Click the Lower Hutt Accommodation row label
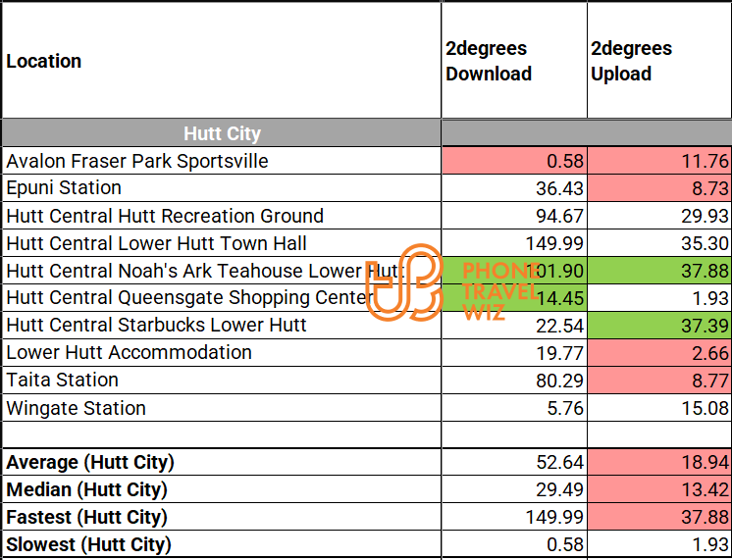Viewport: 732px width, 560px height. [221, 353]
